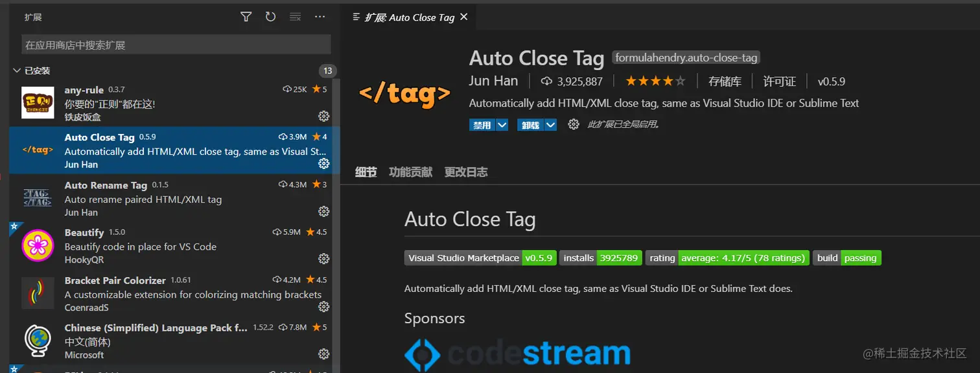Click the 禁用 button
Screen dimensions: 980x373
click(482, 125)
